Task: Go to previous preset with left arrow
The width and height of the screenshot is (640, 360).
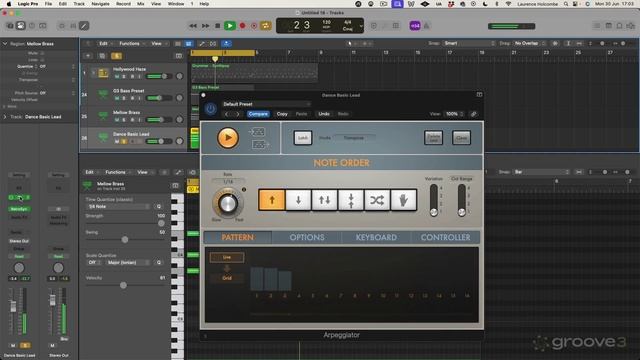Action: coord(227,114)
